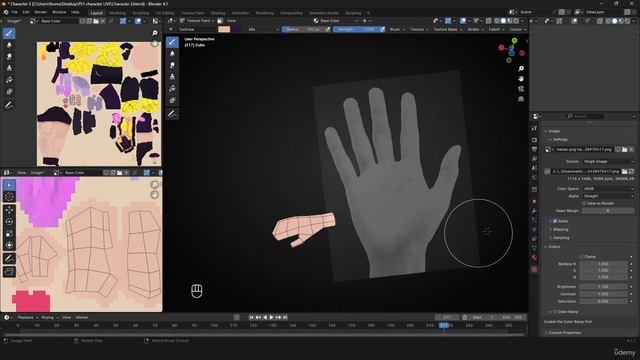Image resolution: width=640 pixels, height=360 pixels.
Task: Open the Mix blend mode dropdown
Action: pyautogui.click(x=263, y=29)
